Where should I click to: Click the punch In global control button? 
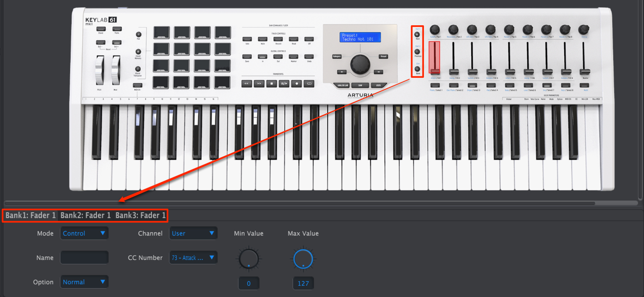tap(263, 57)
